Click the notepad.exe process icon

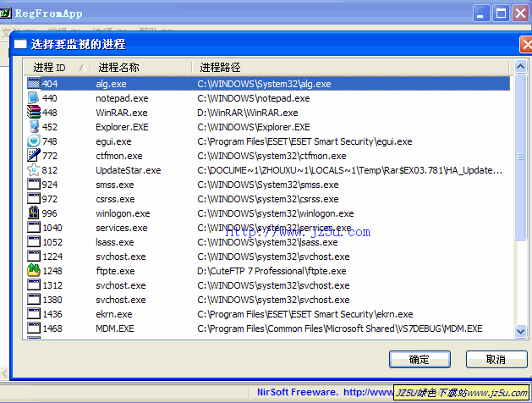click(34, 98)
